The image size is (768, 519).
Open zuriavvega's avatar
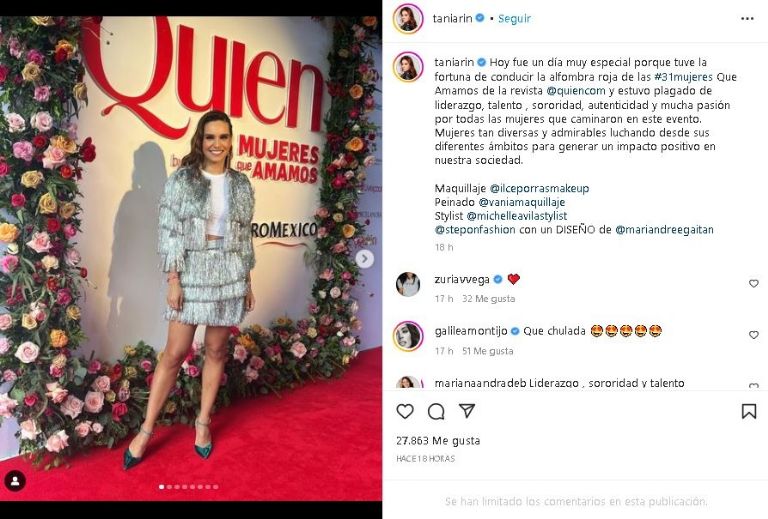408,284
